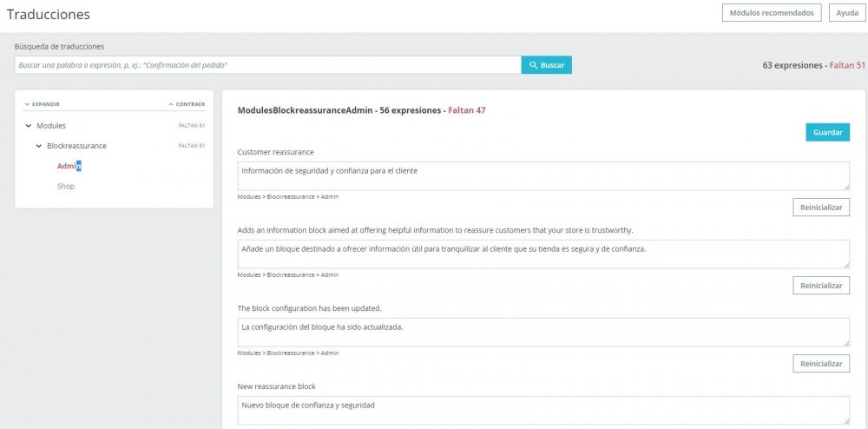Edit the 'La configuración del bloque' textarea
Screen dimensions: 868x429
click(543, 332)
